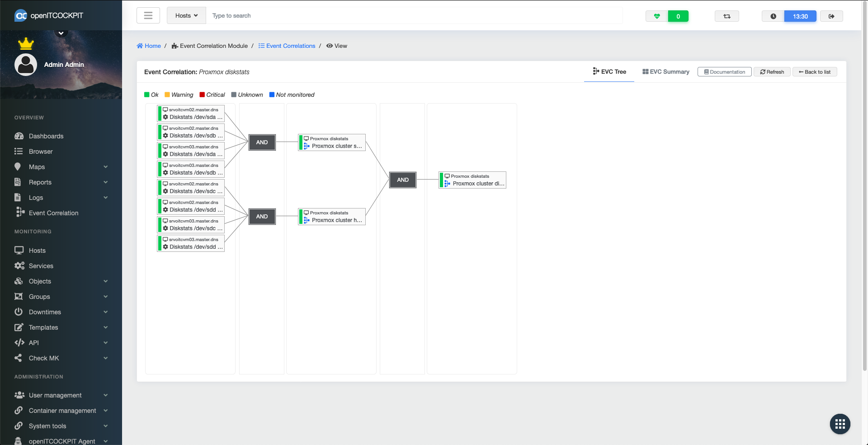The width and height of the screenshot is (868, 445).
Task: Toggle the hamburger menu button
Action: pyautogui.click(x=148, y=15)
